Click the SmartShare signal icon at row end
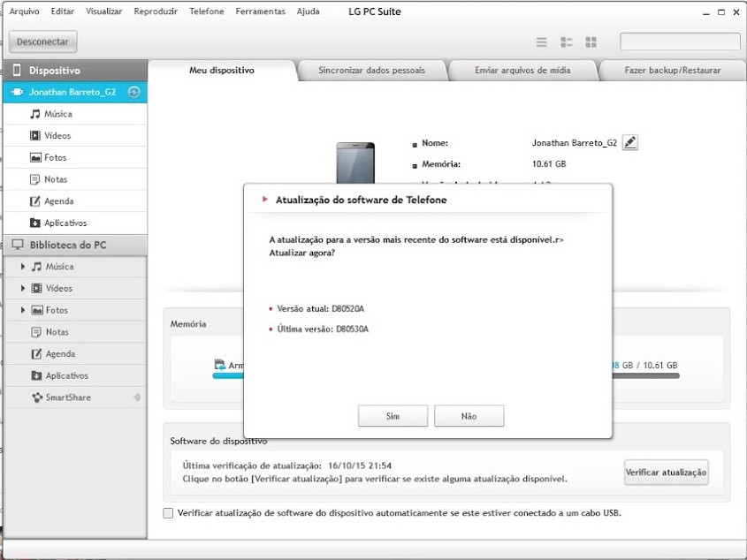 click(137, 397)
